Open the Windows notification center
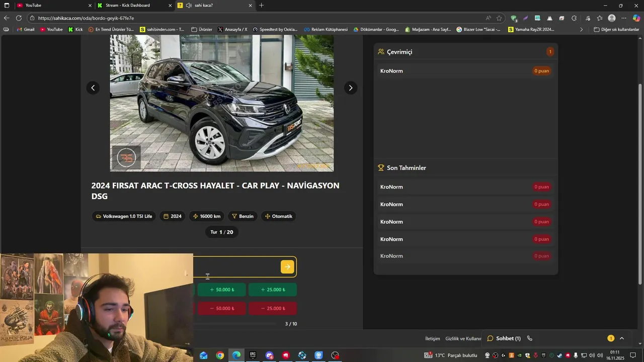Viewport: 644px width, 362px height. pyautogui.click(x=633, y=355)
